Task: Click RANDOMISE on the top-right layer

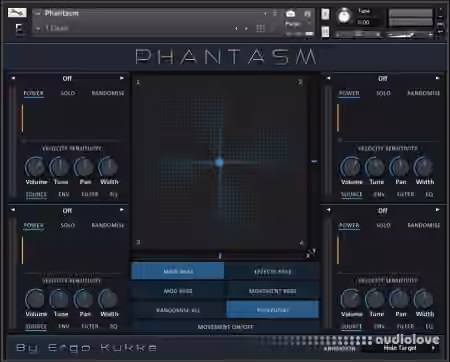Action: (x=423, y=93)
